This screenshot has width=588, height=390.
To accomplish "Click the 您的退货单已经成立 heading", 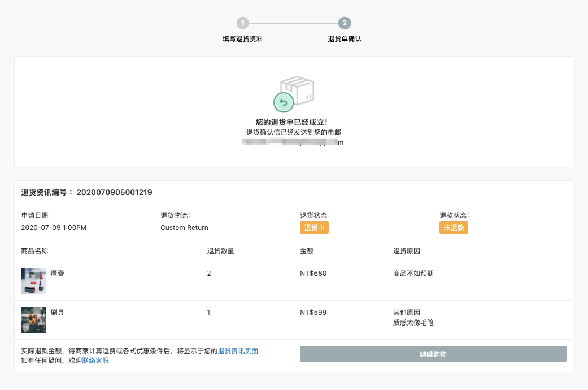I will tap(292, 122).
